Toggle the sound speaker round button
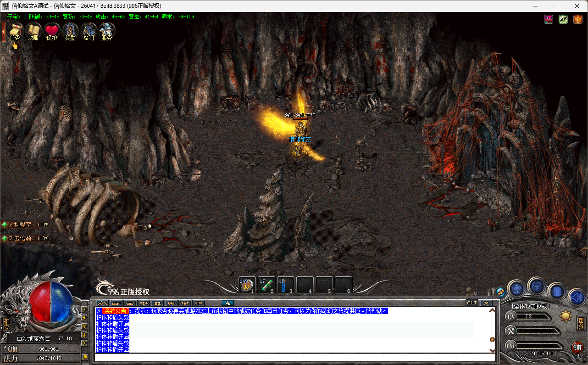 [x=577, y=298]
